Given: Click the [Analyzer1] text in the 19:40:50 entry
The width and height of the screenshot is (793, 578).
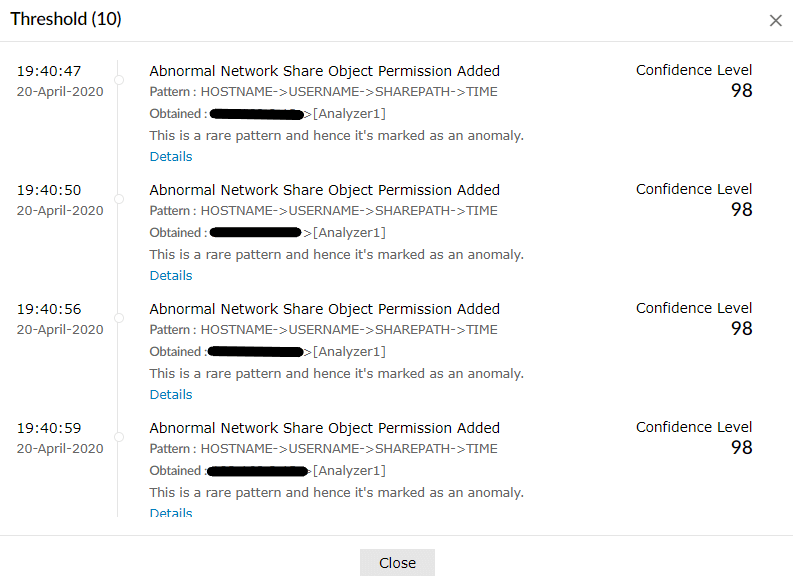Looking at the screenshot, I should [x=349, y=233].
